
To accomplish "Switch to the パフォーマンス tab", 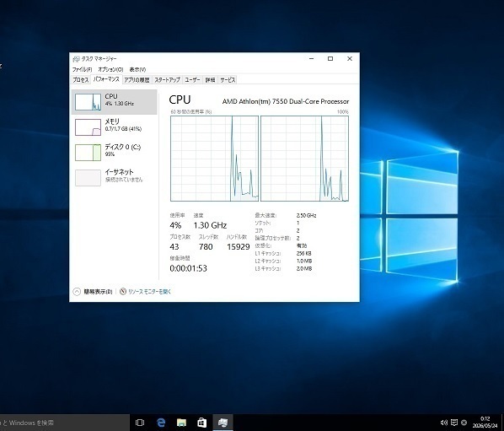I will tap(106, 79).
